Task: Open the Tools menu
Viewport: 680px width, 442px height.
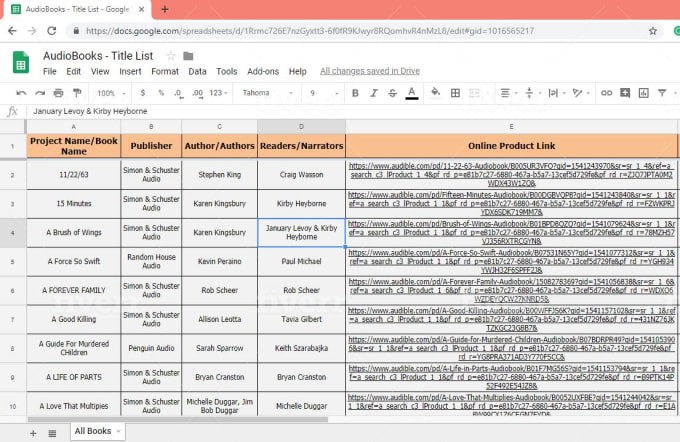Action: tap(227, 71)
